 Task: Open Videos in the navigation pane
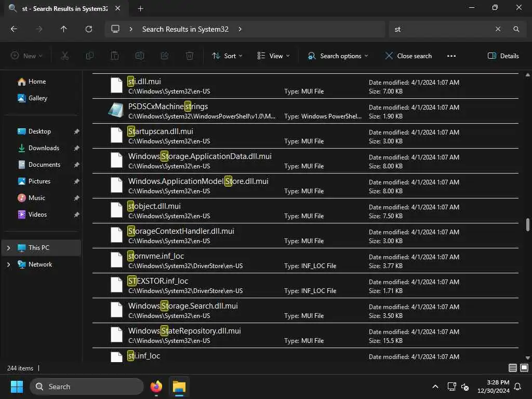coord(37,215)
